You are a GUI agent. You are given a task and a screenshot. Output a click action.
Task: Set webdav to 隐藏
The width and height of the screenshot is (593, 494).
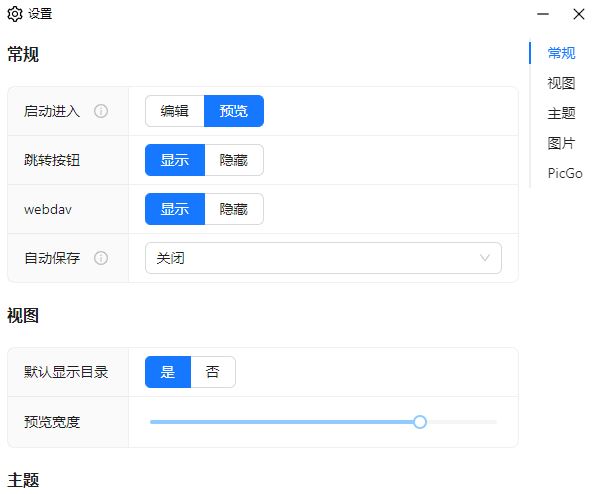(234, 209)
